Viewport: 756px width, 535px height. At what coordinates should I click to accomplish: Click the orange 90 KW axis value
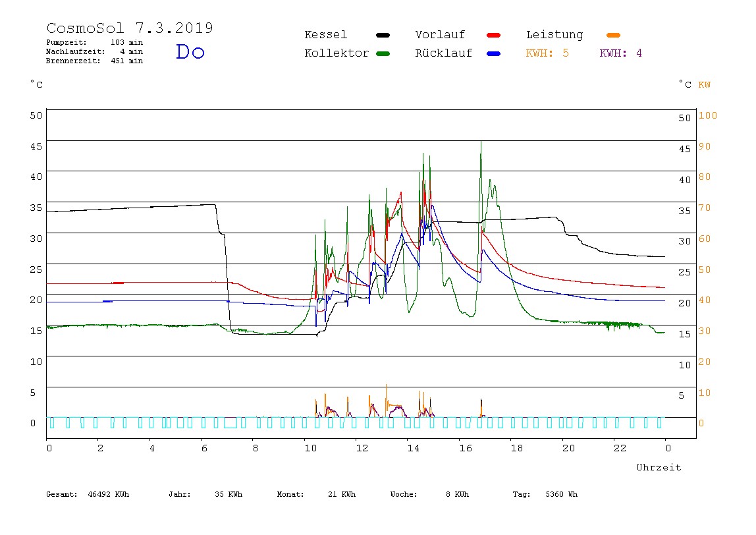[705, 146]
